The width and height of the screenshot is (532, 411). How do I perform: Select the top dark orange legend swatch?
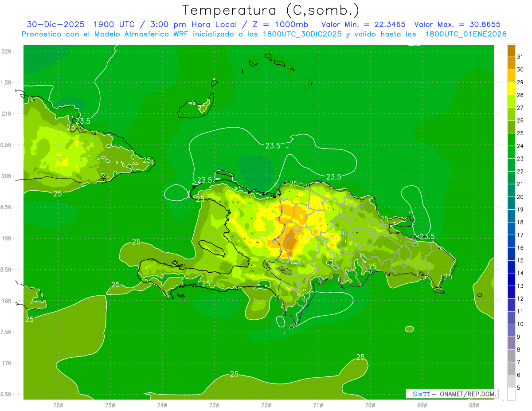pyautogui.click(x=511, y=51)
